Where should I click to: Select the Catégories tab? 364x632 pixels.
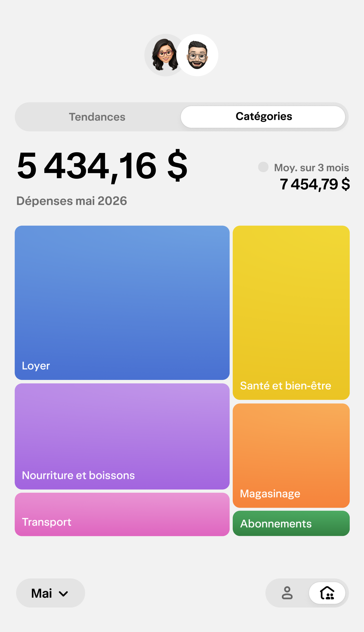(263, 117)
